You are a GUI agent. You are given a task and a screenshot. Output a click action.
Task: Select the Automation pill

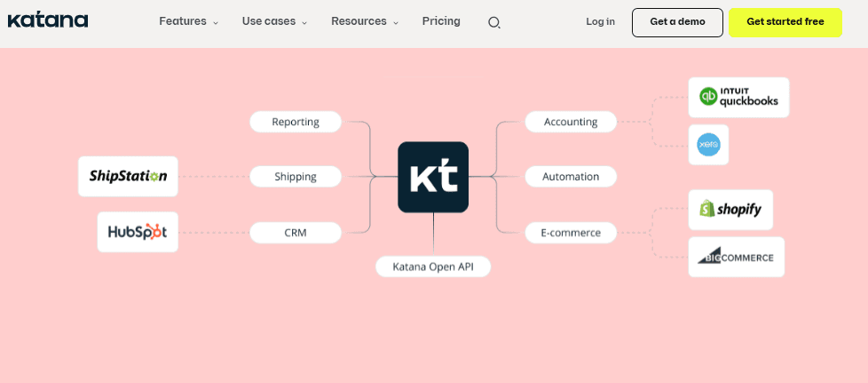point(571,176)
